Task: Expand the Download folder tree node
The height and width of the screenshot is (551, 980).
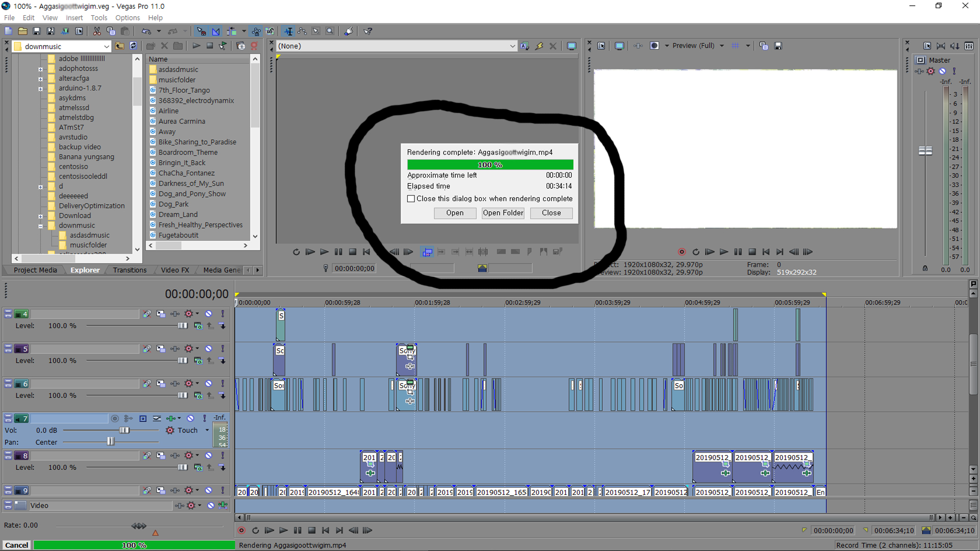Action: 40,216
